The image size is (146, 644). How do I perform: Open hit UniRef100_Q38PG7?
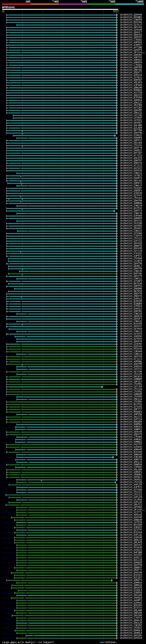[x=131, y=45]
